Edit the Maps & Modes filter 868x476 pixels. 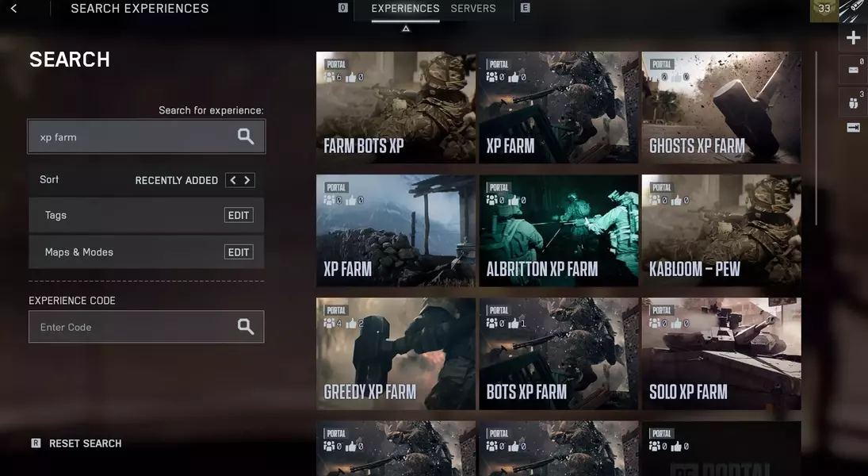coord(239,252)
